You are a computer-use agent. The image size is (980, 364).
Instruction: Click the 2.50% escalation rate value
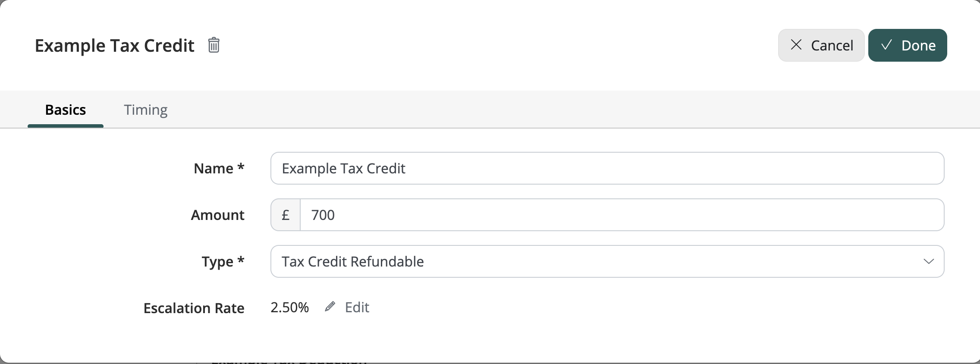click(289, 307)
